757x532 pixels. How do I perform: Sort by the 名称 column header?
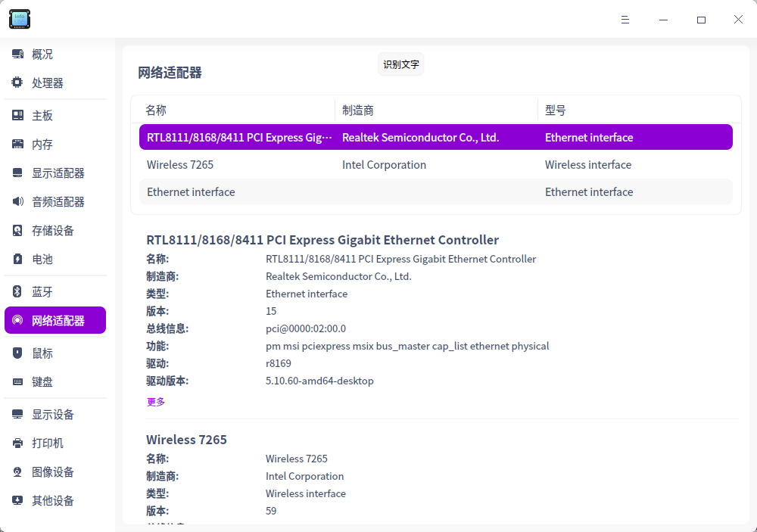coord(156,110)
